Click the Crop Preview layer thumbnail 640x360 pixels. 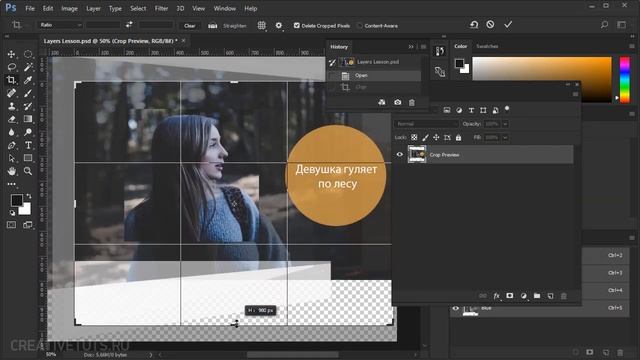point(417,154)
